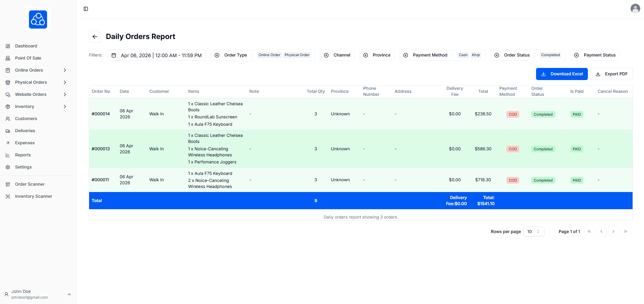
Task: Click the Point Of Sale icon
Action: [x=8, y=58]
